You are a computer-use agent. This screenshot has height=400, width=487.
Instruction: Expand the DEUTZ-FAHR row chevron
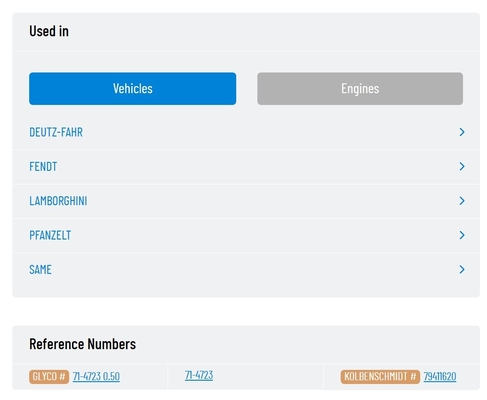(x=462, y=132)
